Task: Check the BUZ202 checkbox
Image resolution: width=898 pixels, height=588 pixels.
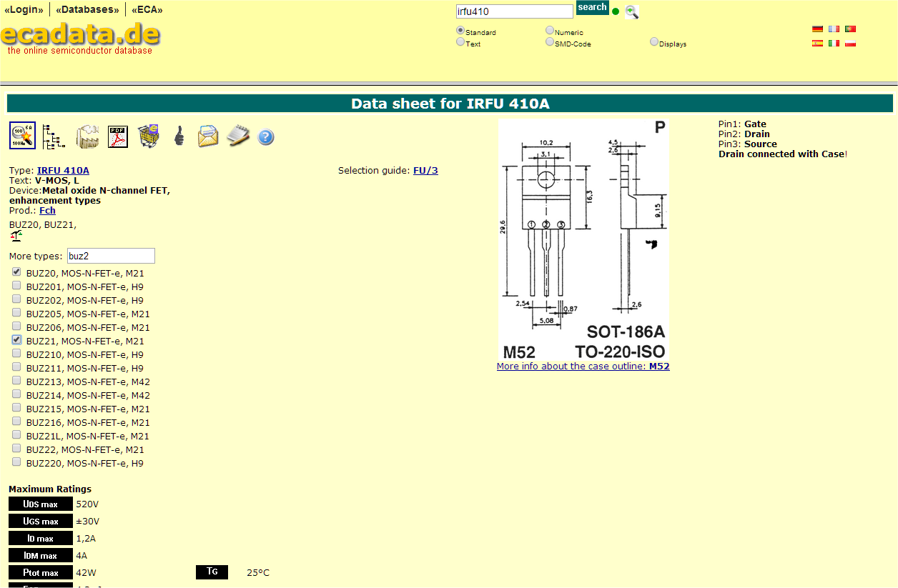Action: tap(16, 299)
